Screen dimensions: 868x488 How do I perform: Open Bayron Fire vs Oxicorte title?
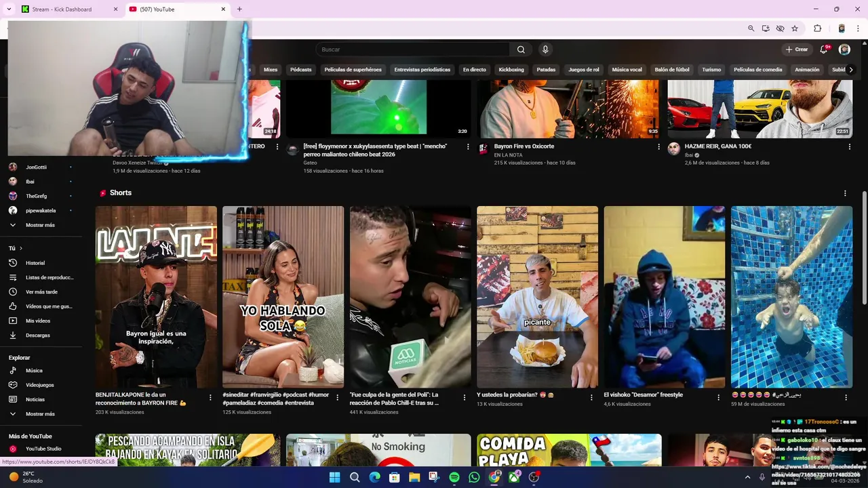tap(524, 146)
